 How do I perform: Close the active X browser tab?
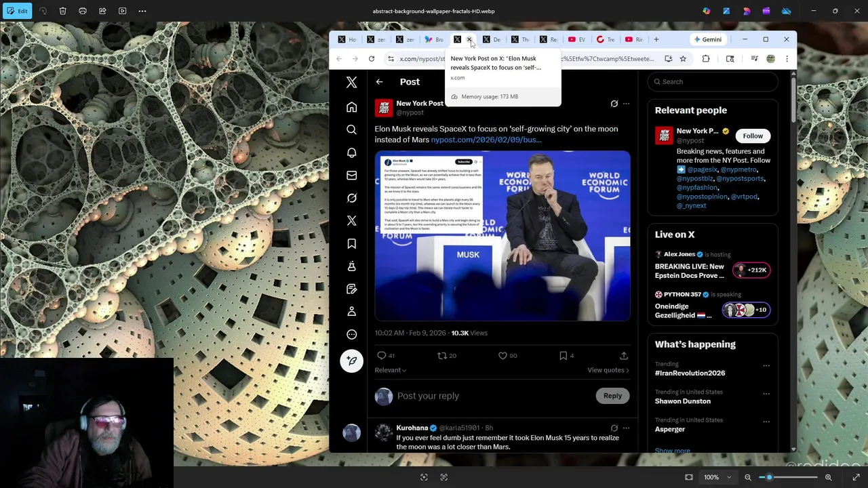click(x=469, y=39)
